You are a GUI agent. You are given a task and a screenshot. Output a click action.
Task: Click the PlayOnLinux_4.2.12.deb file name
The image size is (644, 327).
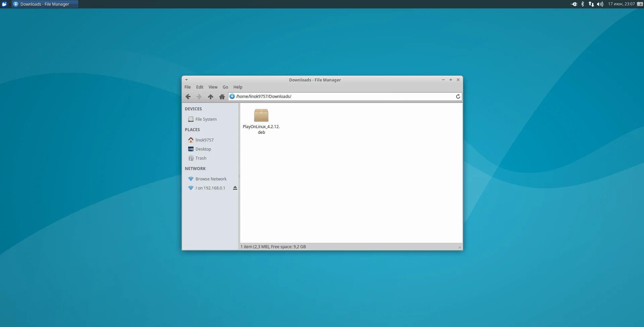click(x=261, y=129)
